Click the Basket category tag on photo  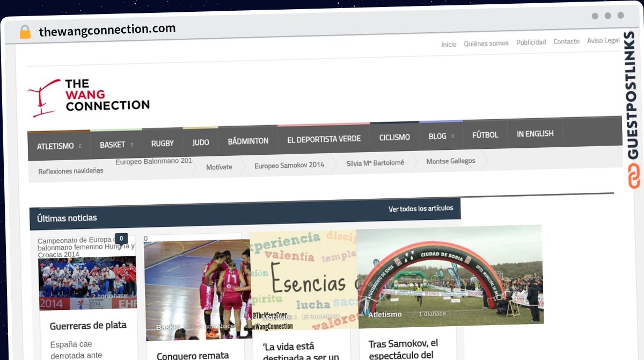169,327
